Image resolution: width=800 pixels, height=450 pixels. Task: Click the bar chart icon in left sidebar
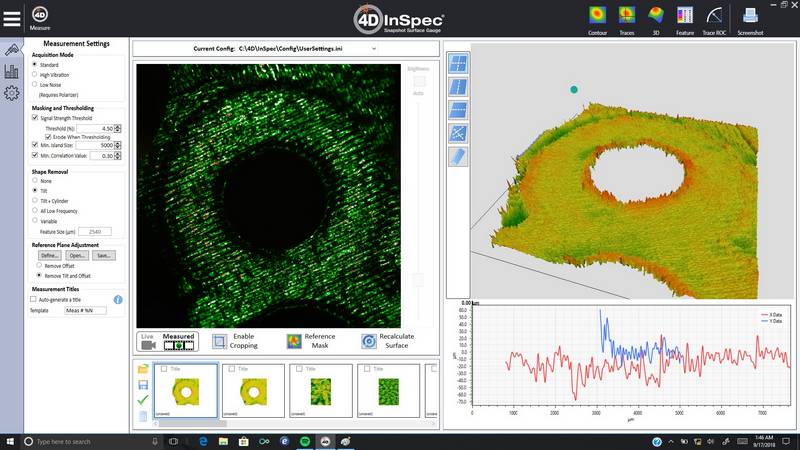click(12, 71)
